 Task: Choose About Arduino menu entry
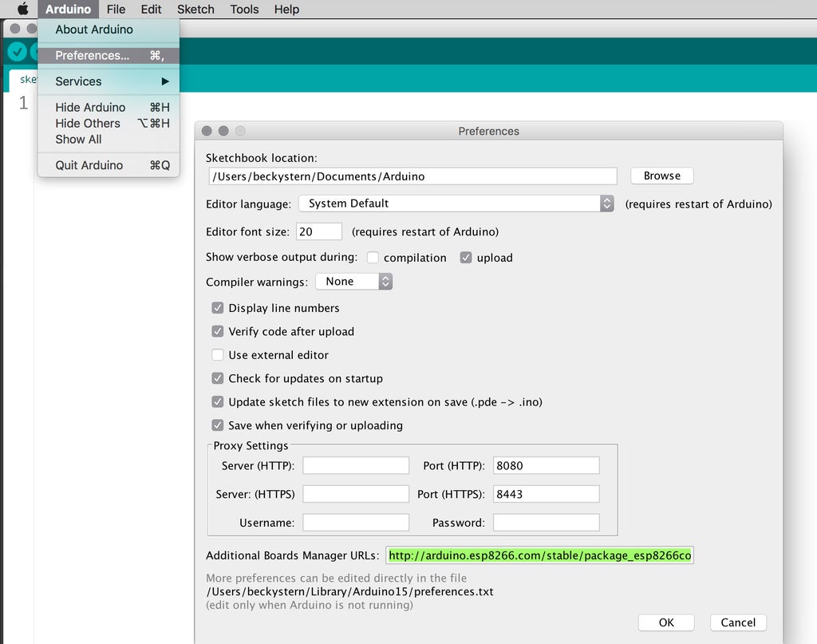tap(109, 30)
